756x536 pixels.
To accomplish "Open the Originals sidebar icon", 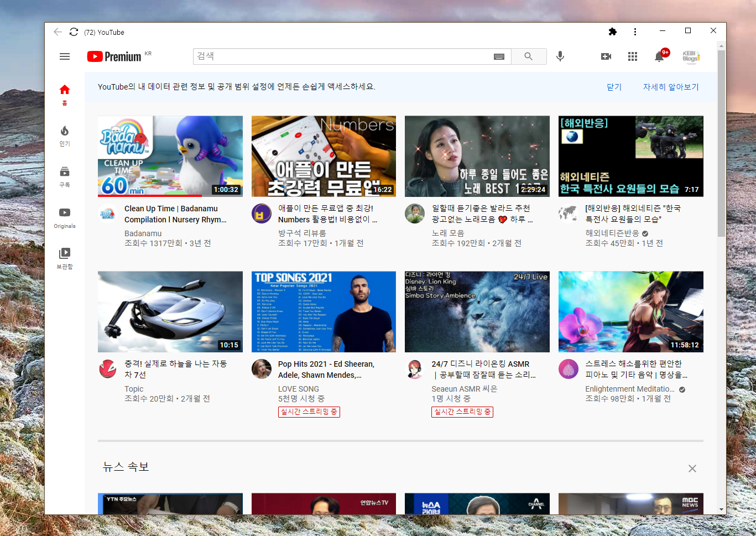I will [x=65, y=212].
